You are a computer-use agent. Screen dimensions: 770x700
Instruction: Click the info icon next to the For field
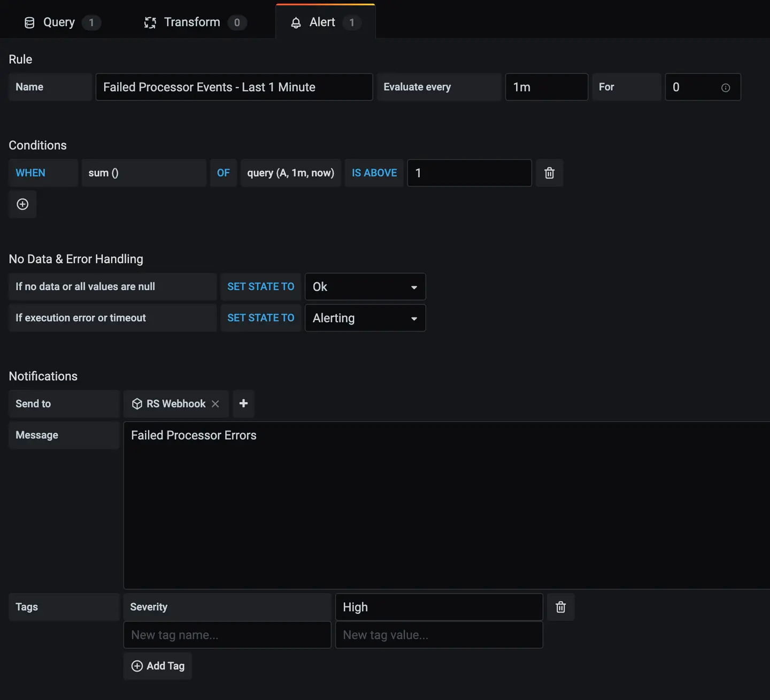pos(725,87)
